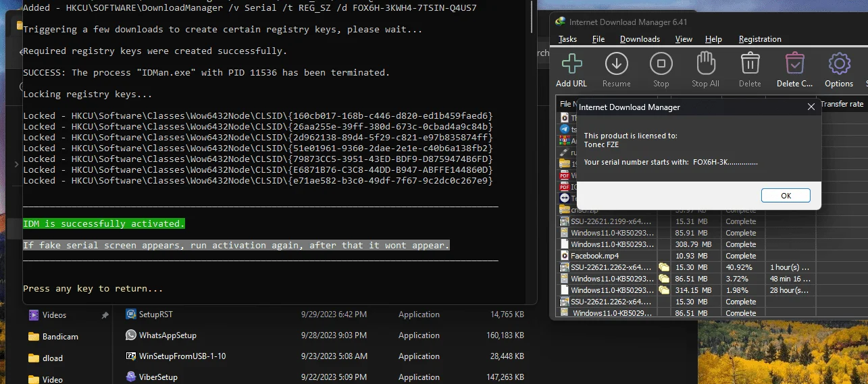Select the dload folder name in the sidebar

[53, 358]
